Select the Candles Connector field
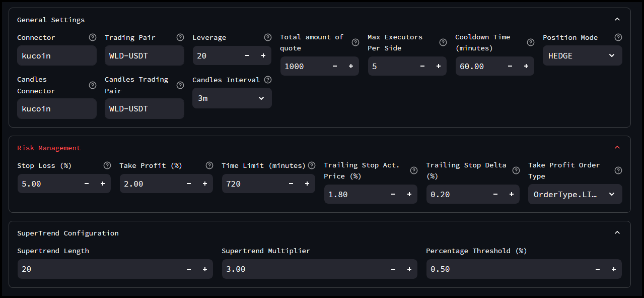Image resolution: width=644 pixels, height=298 pixels. (56, 108)
